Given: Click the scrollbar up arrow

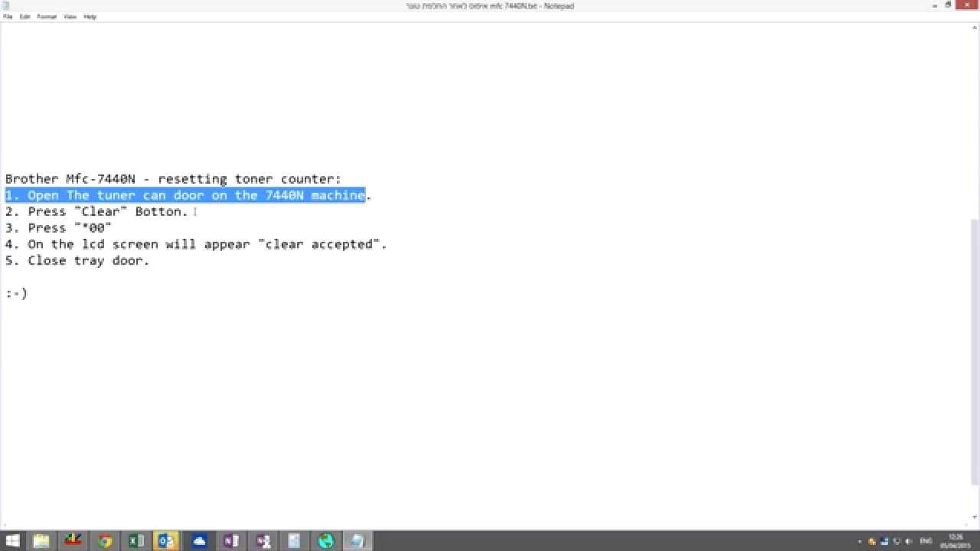Looking at the screenshot, I should [x=975, y=28].
